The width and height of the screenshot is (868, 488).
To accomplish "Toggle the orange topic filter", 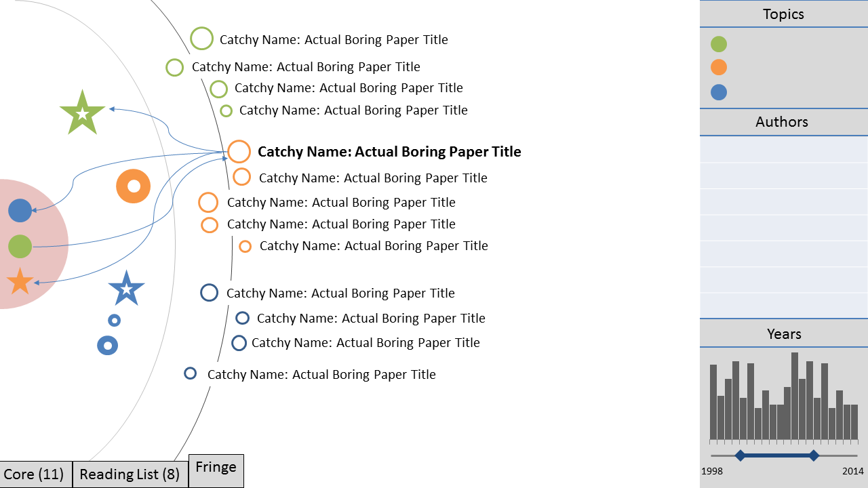I will [x=719, y=67].
